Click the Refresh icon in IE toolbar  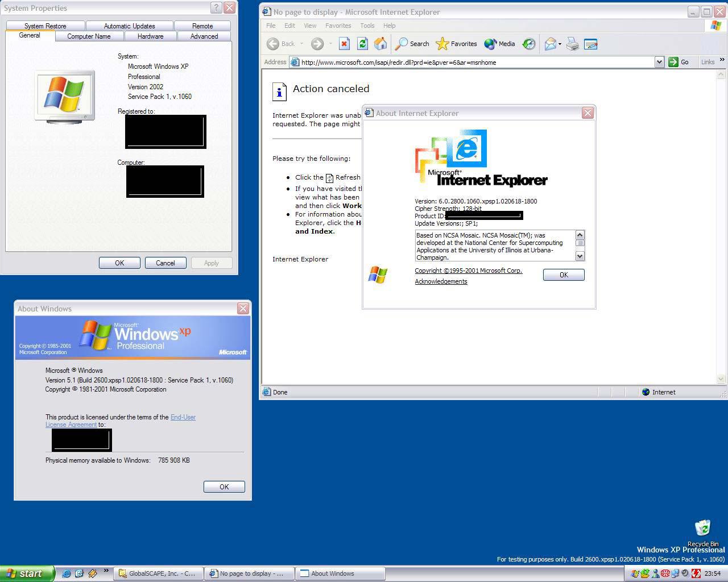coord(362,44)
